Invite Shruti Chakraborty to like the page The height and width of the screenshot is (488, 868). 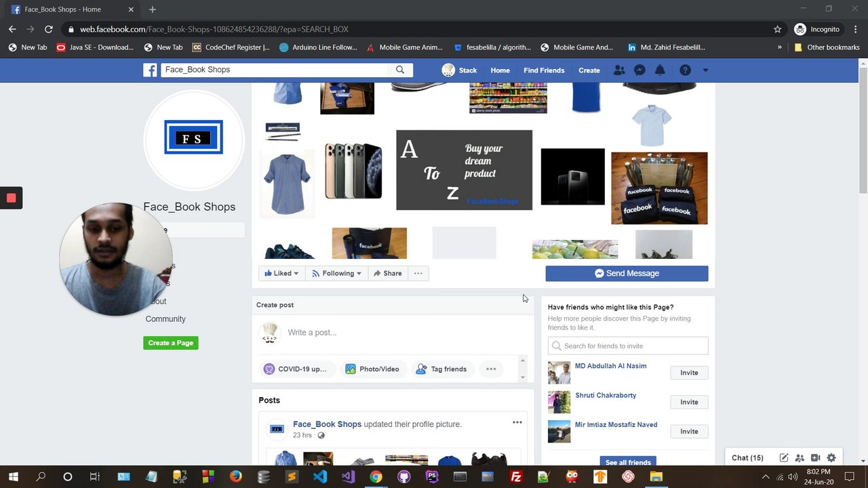pyautogui.click(x=689, y=402)
